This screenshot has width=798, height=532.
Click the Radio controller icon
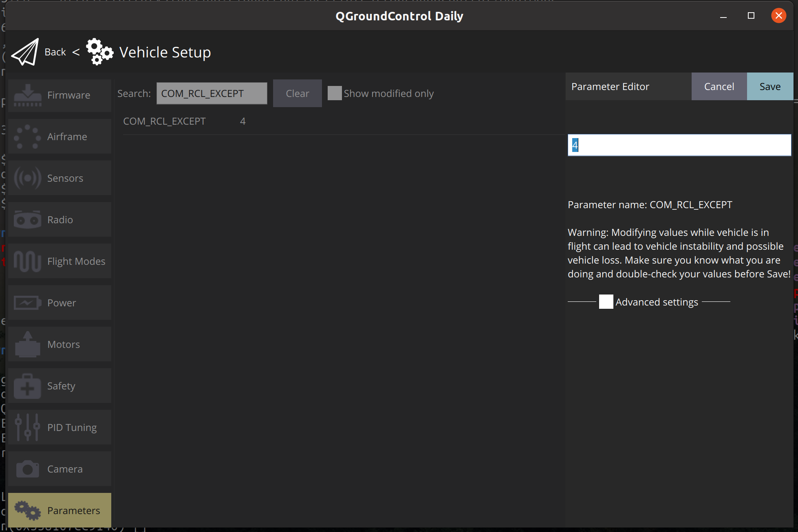[27, 220]
